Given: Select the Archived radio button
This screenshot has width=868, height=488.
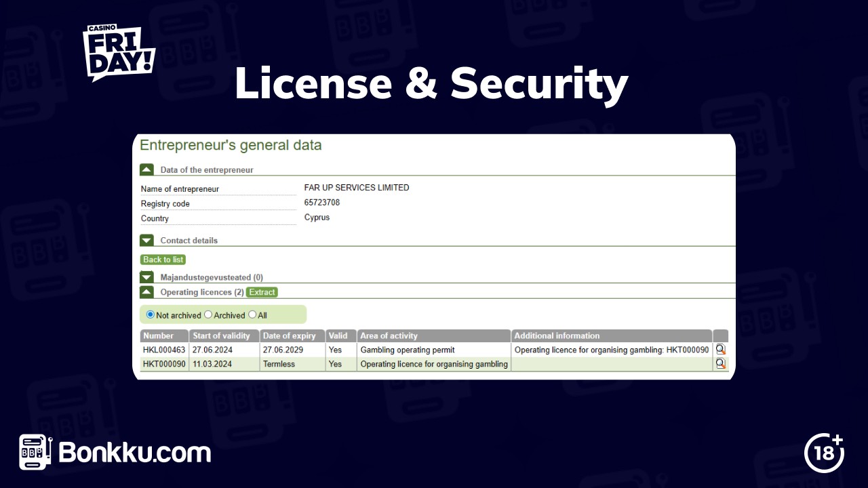Looking at the screenshot, I should point(208,314).
